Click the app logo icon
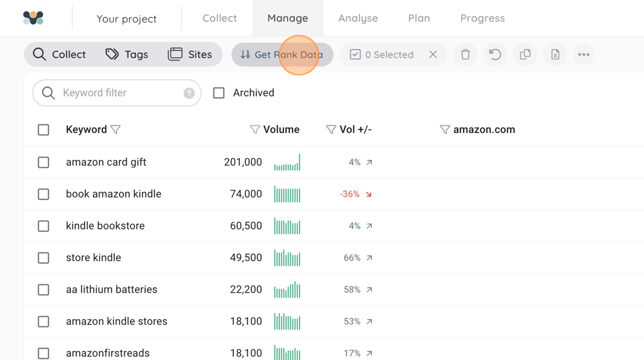The image size is (644, 360). coord(33,18)
